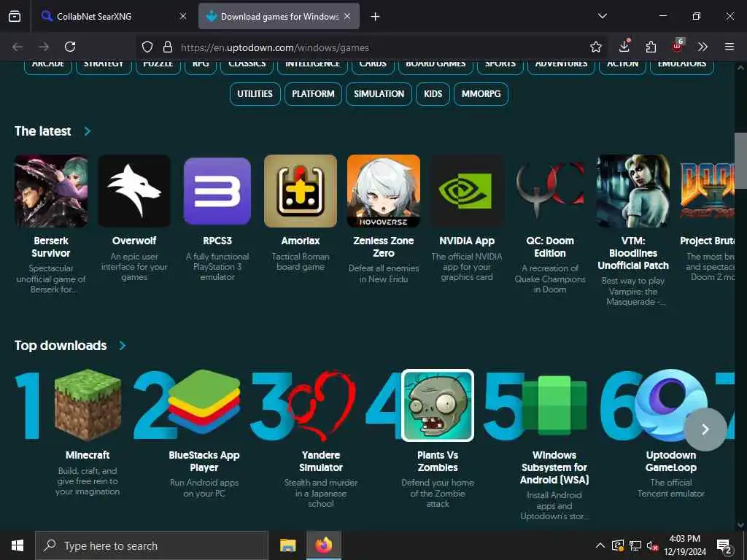This screenshot has width=747, height=560.
Task: Open the Plants Vs Zombies zombie icon
Action: click(438, 405)
